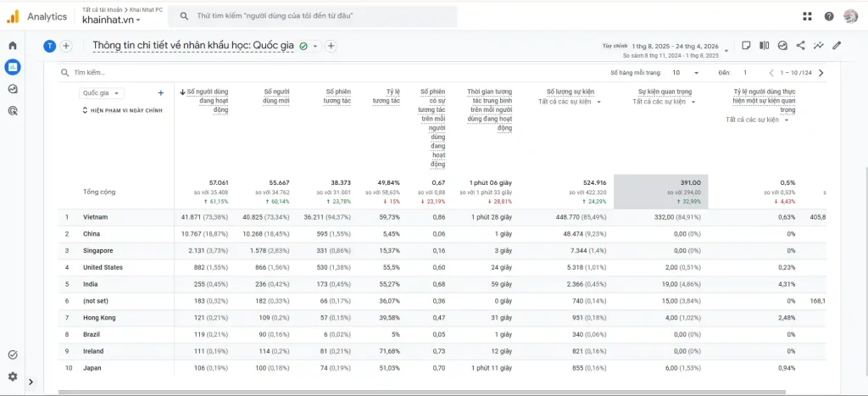Open the user account avatar
868x396 pixels.
850,16
